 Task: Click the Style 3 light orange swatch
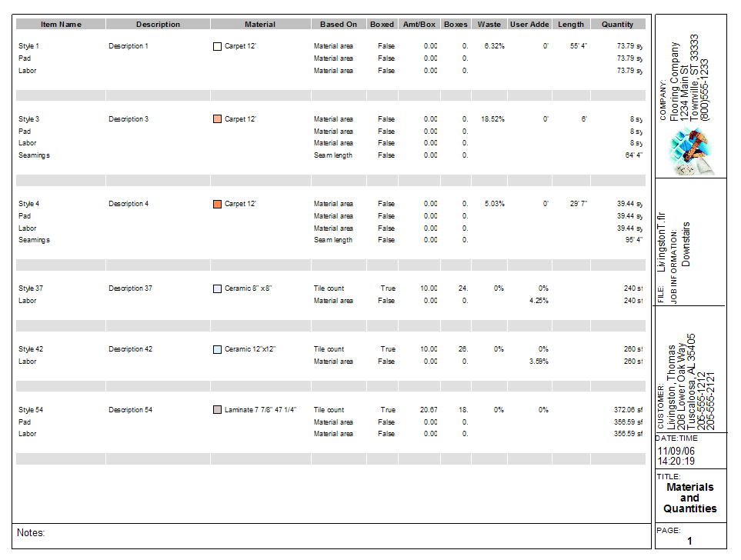coord(217,119)
